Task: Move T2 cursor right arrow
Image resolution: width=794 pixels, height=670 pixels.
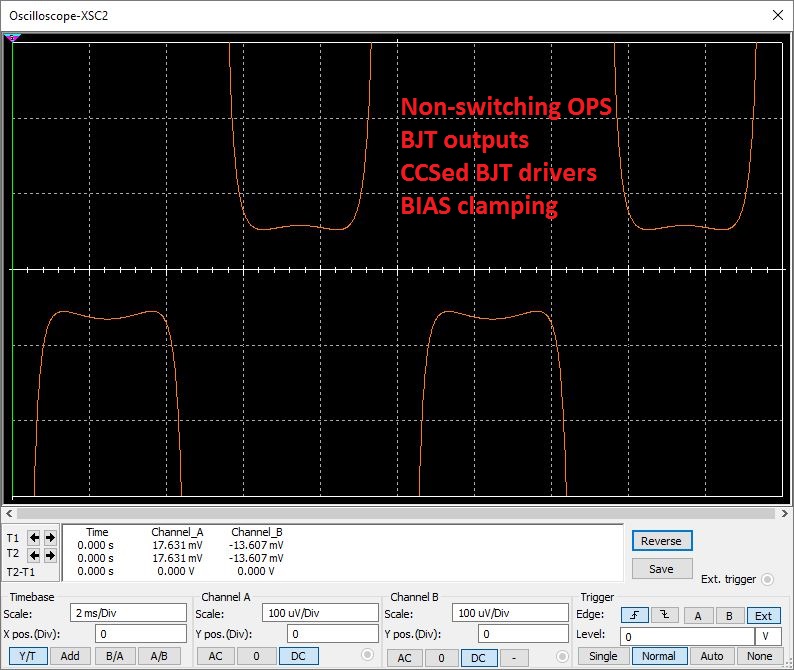Action: coord(50,556)
